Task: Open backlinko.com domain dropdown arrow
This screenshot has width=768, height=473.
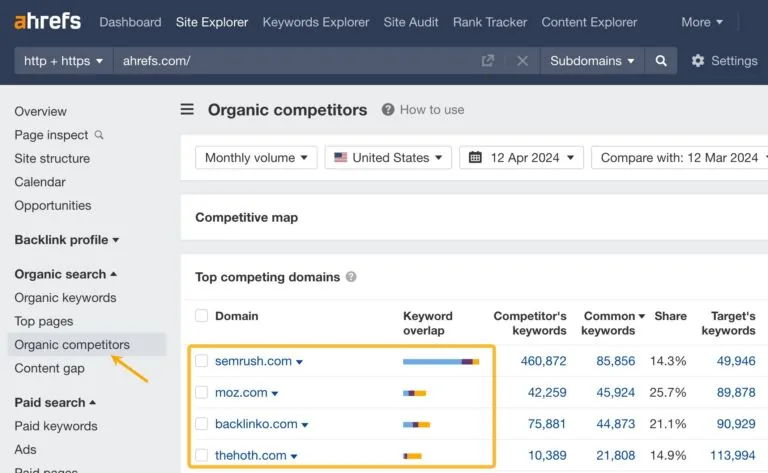Action: pyautogui.click(x=305, y=425)
